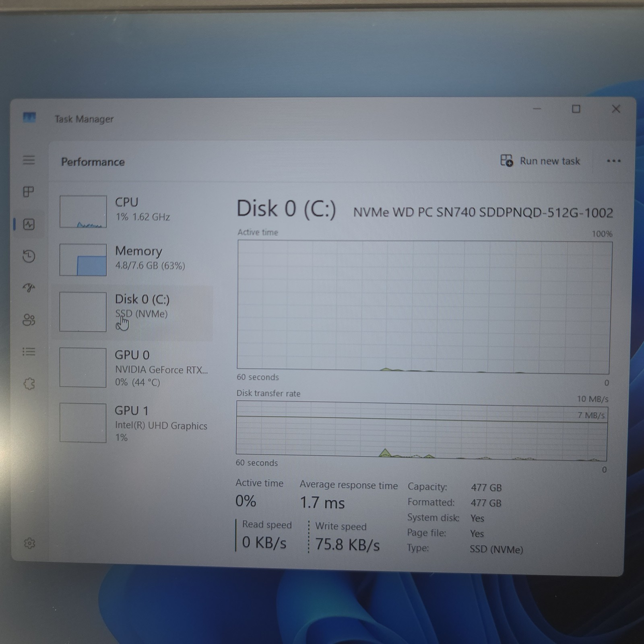Click the Task Manager app icon

29,118
